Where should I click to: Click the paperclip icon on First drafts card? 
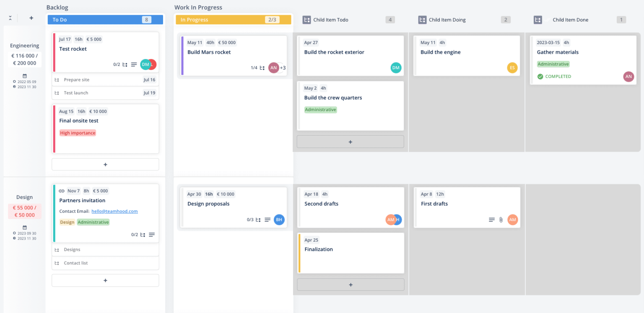501,219
